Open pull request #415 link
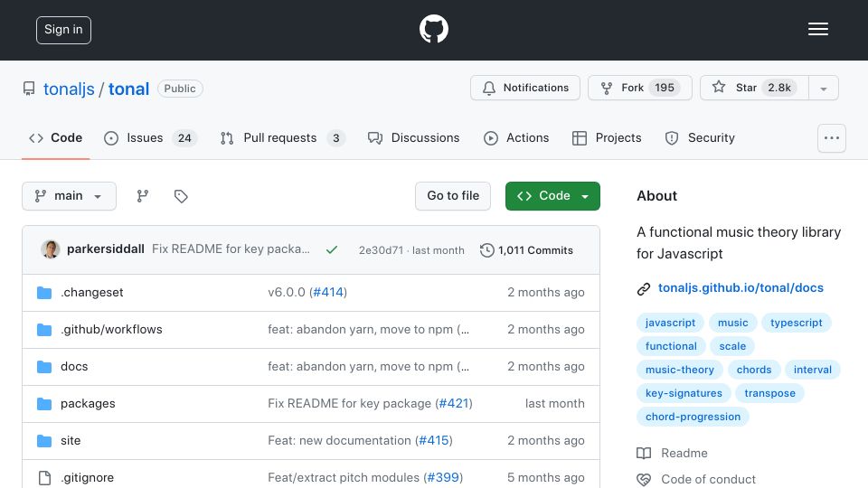Viewport: 868px width, 488px height. click(434, 441)
